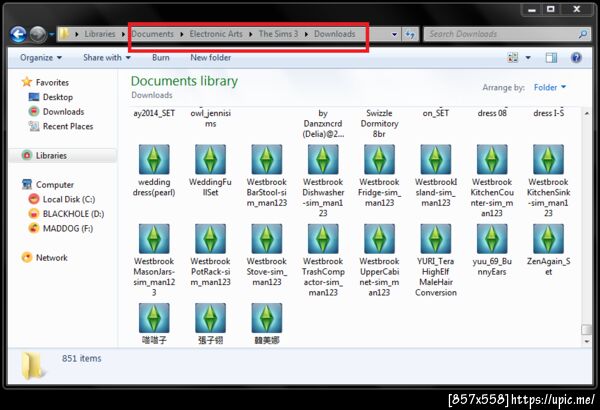
Task: Select the BLACKHOLE (D:) drive
Action: click(73, 214)
